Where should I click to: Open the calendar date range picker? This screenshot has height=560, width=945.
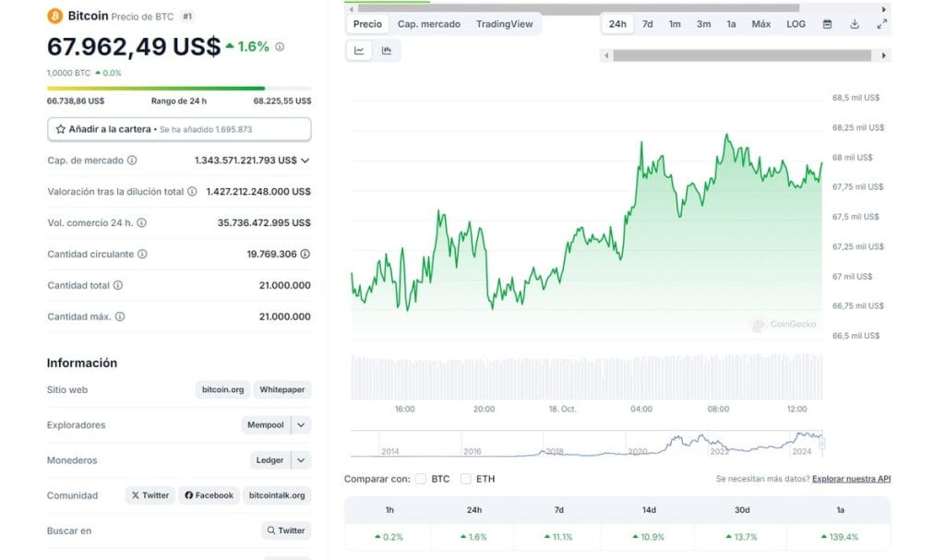tap(828, 24)
